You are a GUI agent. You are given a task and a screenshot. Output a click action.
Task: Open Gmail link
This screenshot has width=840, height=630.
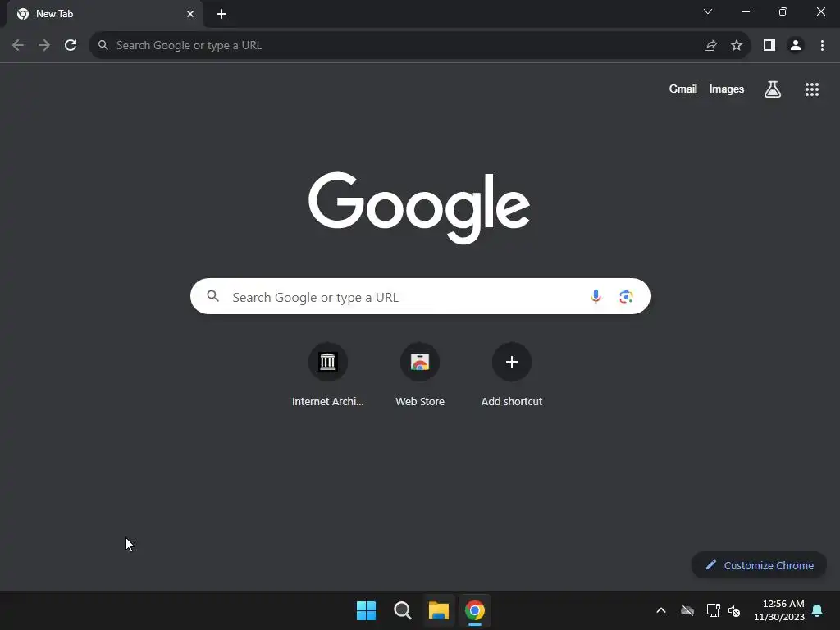(x=683, y=89)
